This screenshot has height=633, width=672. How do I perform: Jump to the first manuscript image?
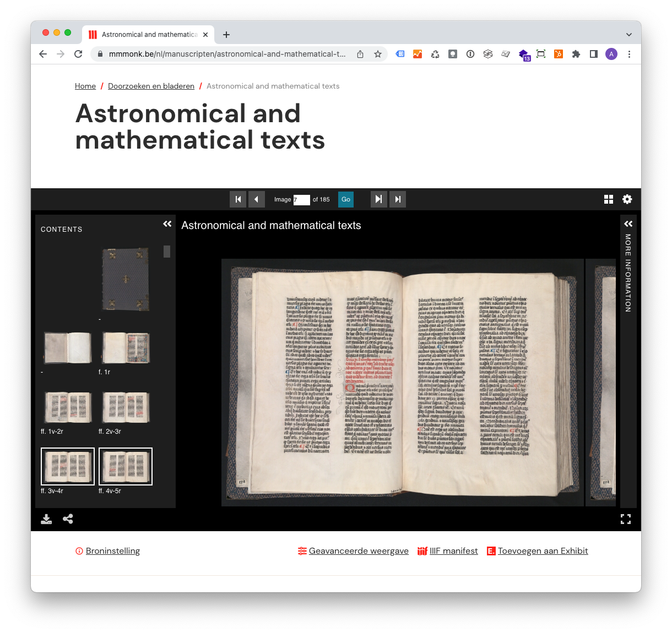(238, 199)
